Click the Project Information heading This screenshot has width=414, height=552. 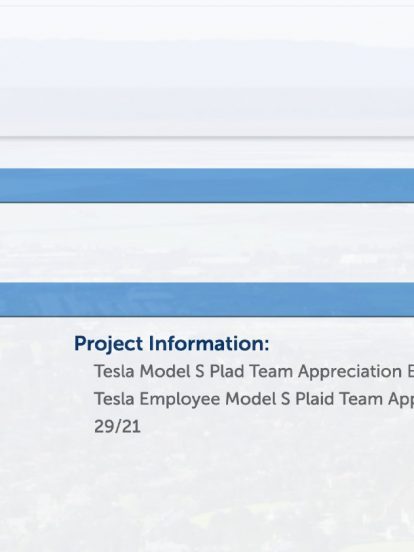(x=171, y=344)
